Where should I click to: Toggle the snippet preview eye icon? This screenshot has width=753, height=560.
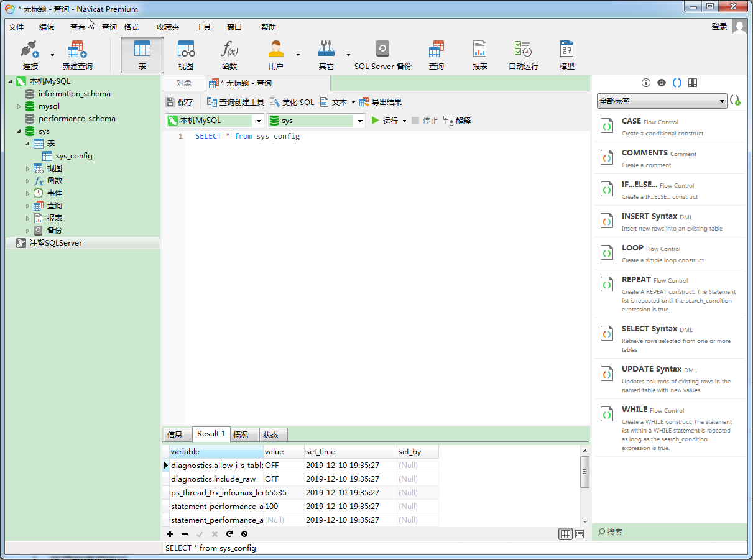click(662, 81)
